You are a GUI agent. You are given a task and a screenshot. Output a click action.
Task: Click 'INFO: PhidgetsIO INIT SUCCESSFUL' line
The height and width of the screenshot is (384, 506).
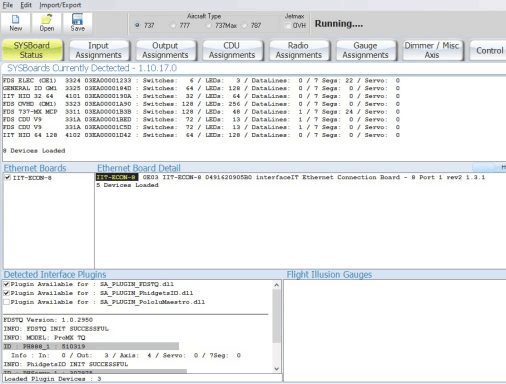pos(66,364)
